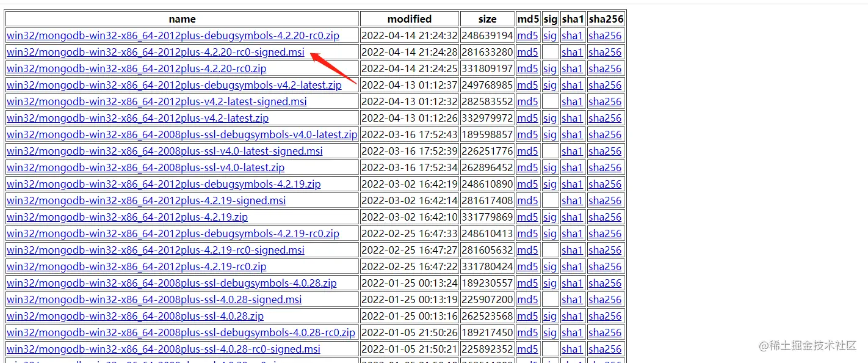Open mongodb 2012plus-4.2.20-rc0-signed.msi download link
Image resolution: width=868 pixels, height=363 pixels.
tap(156, 52)
